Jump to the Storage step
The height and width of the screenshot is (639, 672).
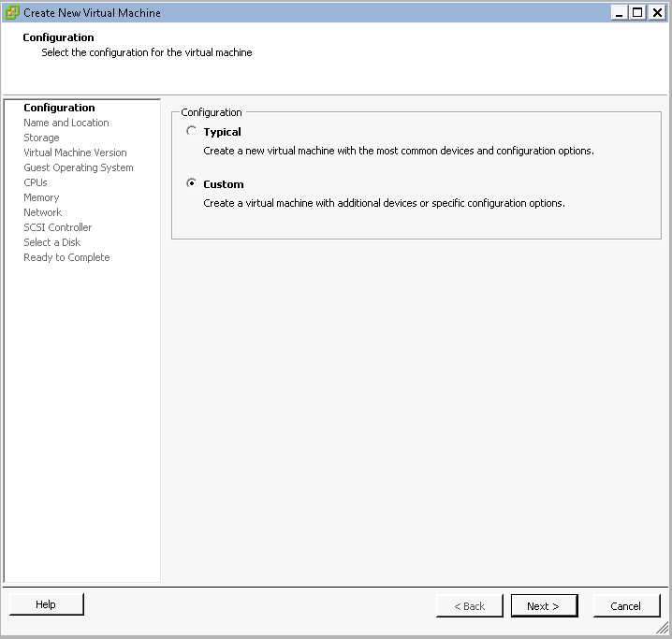click(x=41, y=138)
